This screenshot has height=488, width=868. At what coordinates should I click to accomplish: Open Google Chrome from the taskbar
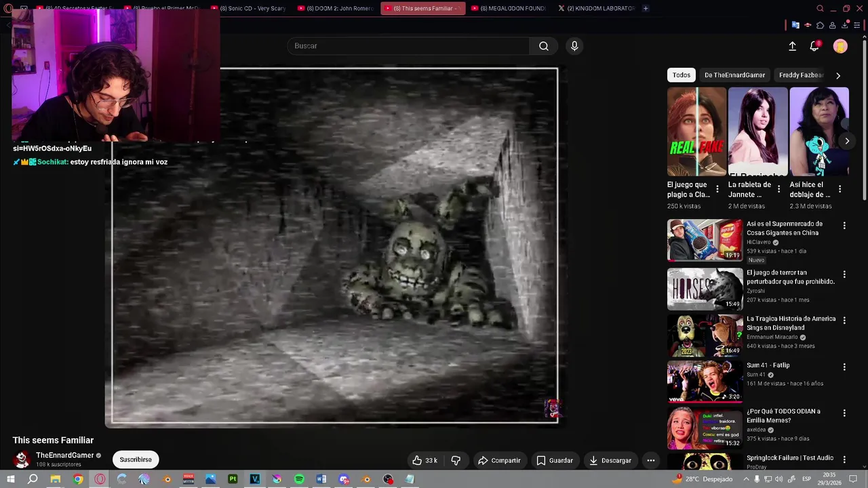(x=78, y=479)
